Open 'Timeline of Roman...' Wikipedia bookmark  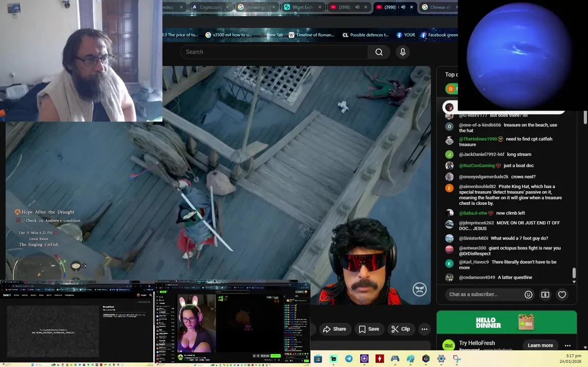(x=311, y=35)
